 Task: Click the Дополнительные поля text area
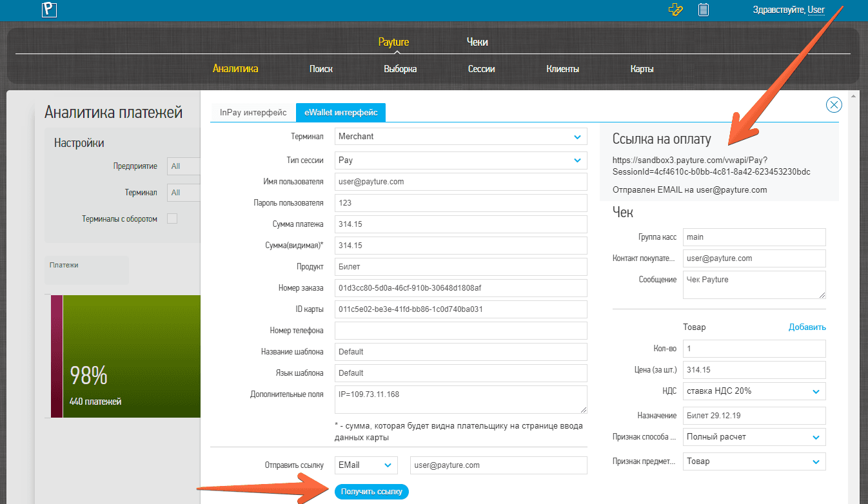click(461, 400)
